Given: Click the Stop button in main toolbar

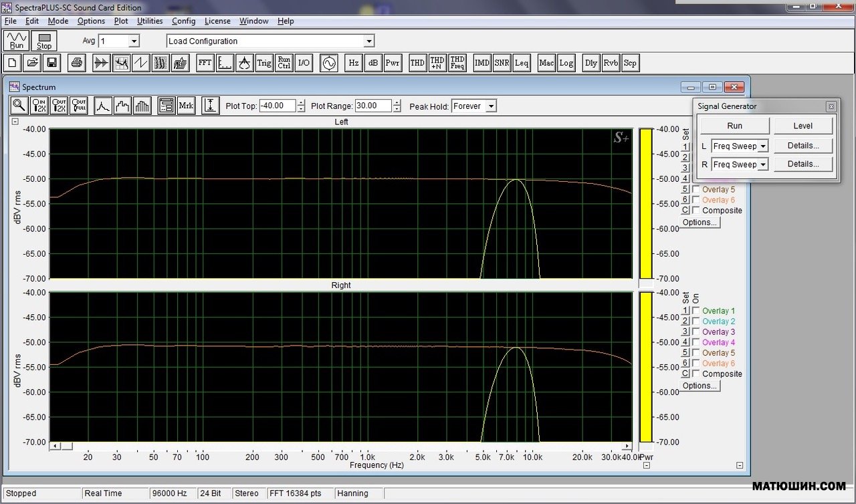Looking at the screenshot, I should pyautogui.click(x=44, y=41).
